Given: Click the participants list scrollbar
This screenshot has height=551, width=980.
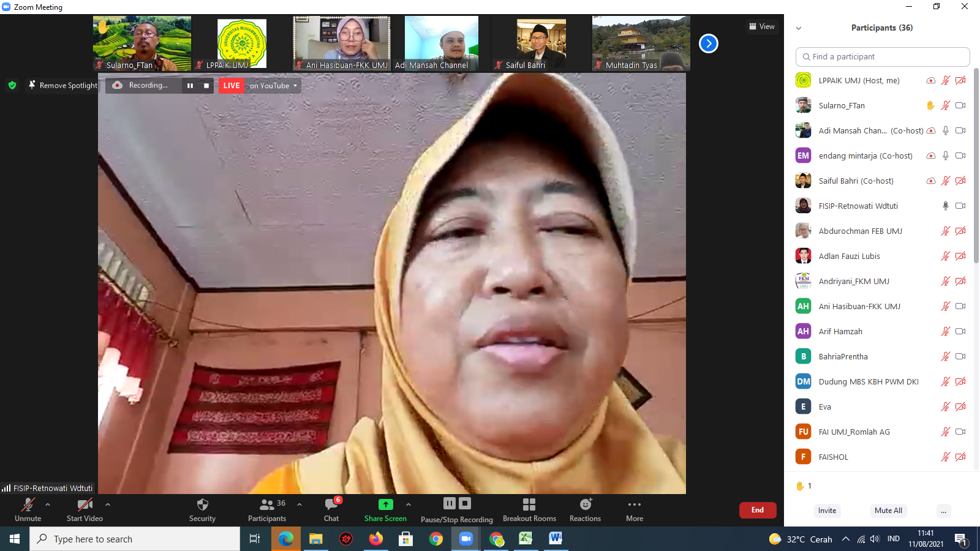Looking at the screenshot, I should click(x=976, y=165).
